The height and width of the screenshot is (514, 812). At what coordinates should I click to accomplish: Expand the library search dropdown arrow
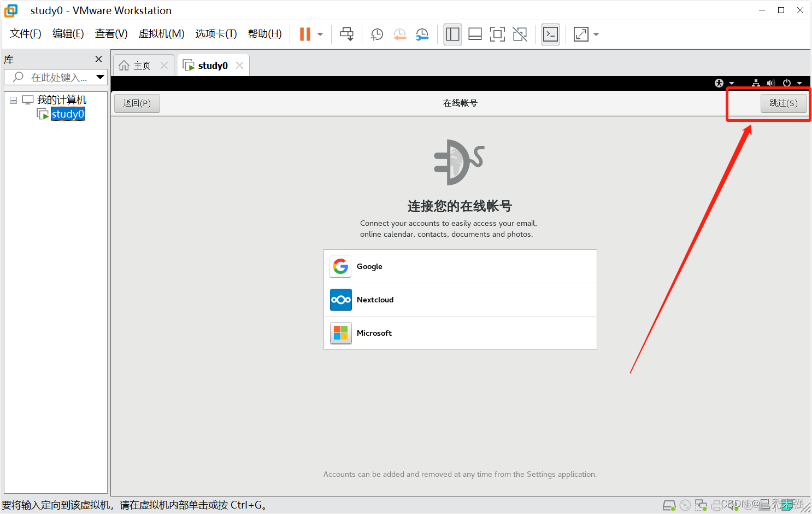(101, 77)
